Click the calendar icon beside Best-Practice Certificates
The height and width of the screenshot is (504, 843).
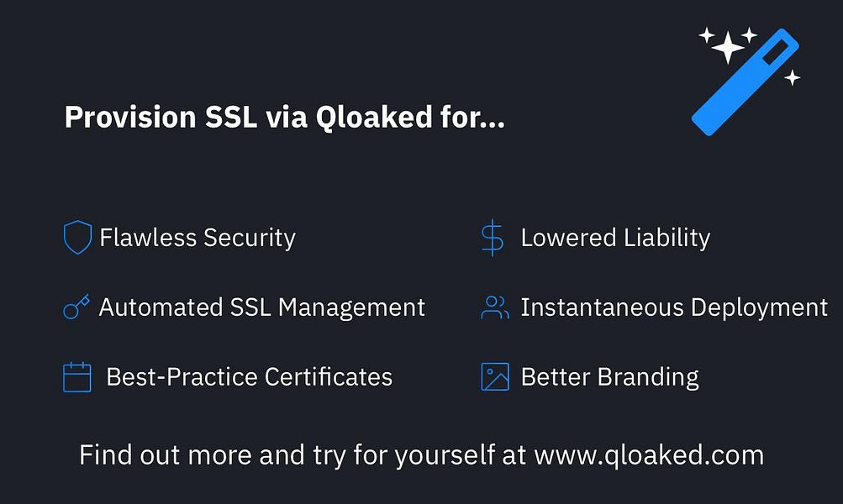point(76,377)
